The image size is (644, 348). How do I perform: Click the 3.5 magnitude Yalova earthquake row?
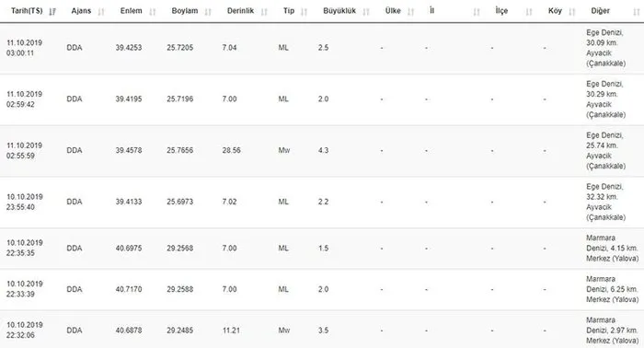(322, 330)
